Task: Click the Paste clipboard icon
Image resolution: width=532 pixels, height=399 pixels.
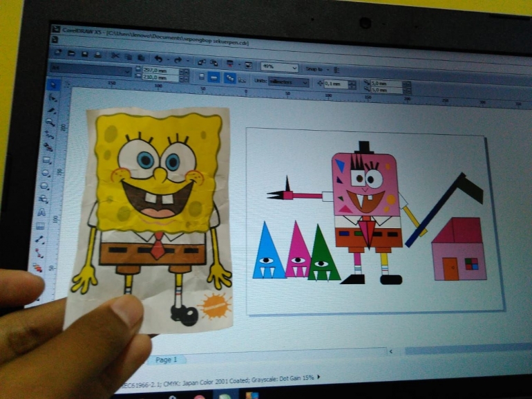Action: pos(142,57)
